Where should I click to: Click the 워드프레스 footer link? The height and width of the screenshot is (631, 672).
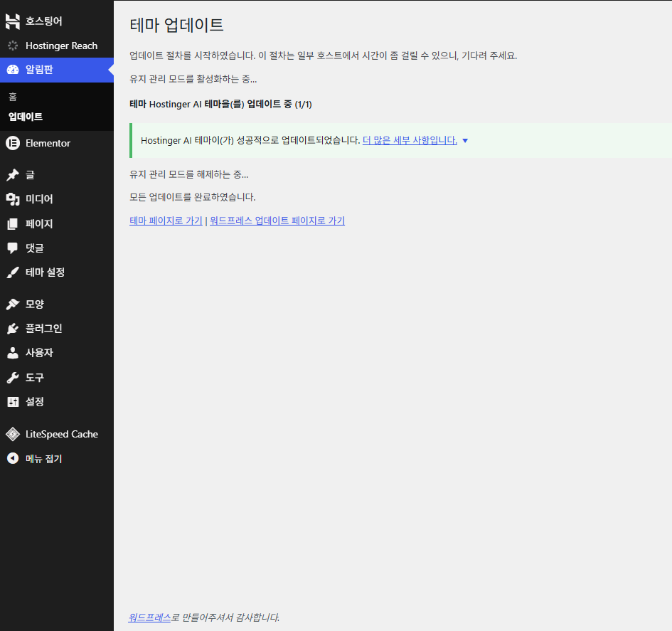149,617
